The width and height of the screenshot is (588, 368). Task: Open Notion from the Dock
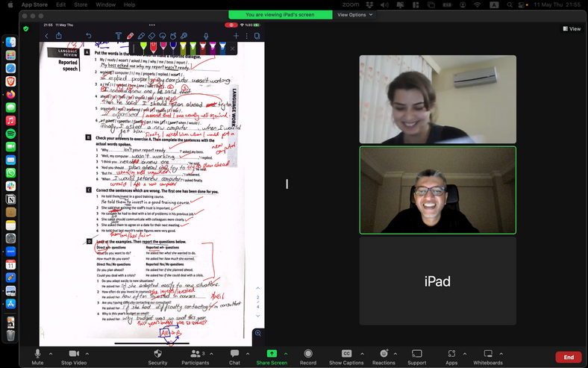[10, 199]
